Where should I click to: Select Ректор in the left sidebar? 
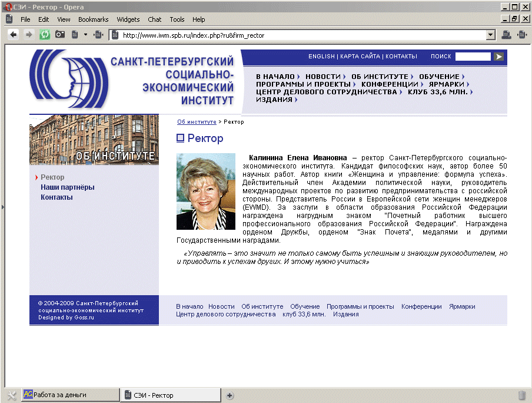(52, 177)
